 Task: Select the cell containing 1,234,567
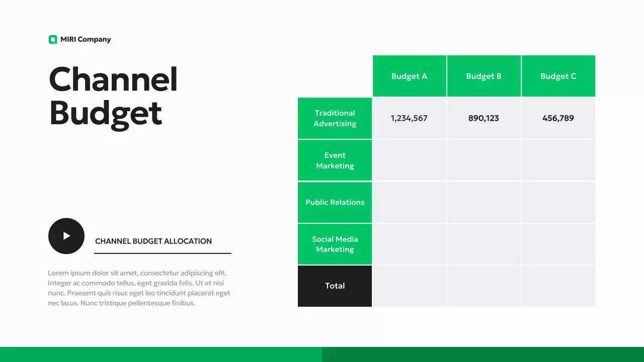coord(409,118)
